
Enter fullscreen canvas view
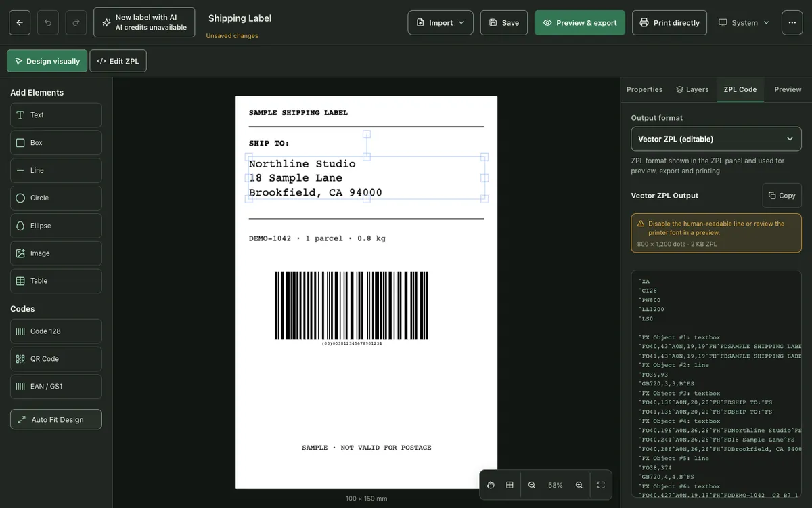[x=601, y=485]
